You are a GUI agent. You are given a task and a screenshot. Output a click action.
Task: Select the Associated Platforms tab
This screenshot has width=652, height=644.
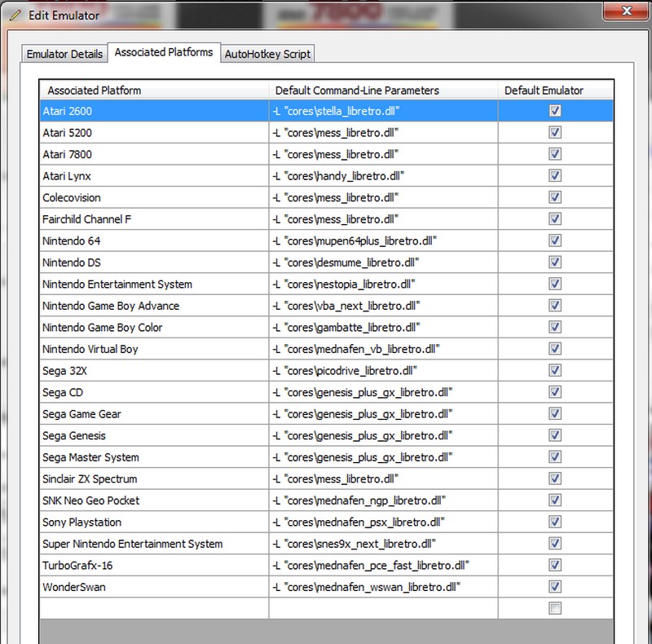(x=164, y=52)
